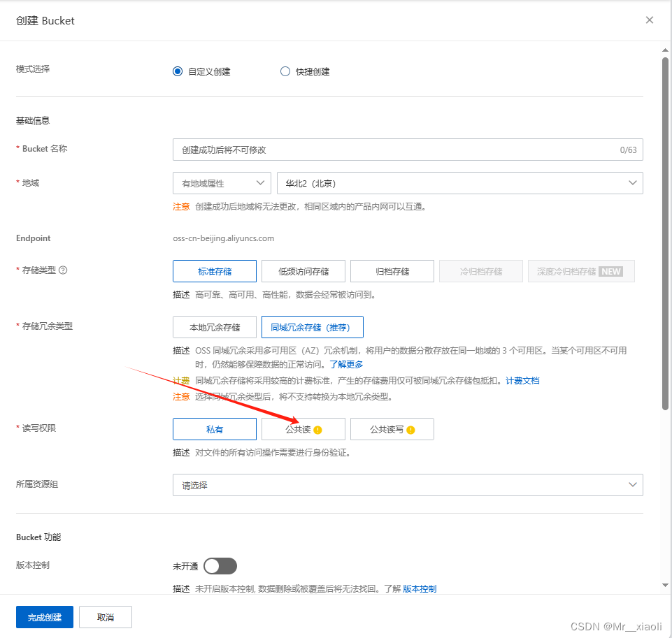Open the 所属资源组 请选择 dropdown

click(407, 484)
